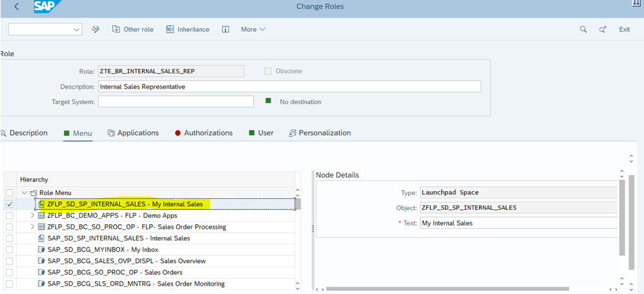Click the SAP_SD_BCG_SLS_ORD_MNTRG group icon
644x294 pixels.
click(x=41, y=283)
